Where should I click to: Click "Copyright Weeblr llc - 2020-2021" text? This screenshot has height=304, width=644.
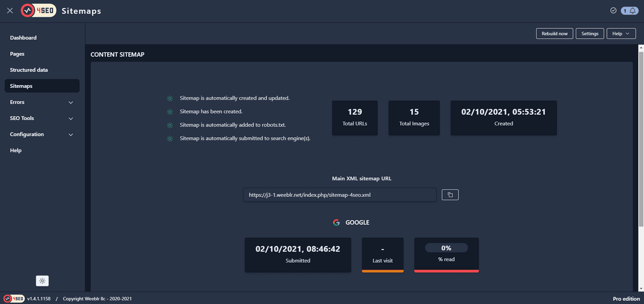97,299
